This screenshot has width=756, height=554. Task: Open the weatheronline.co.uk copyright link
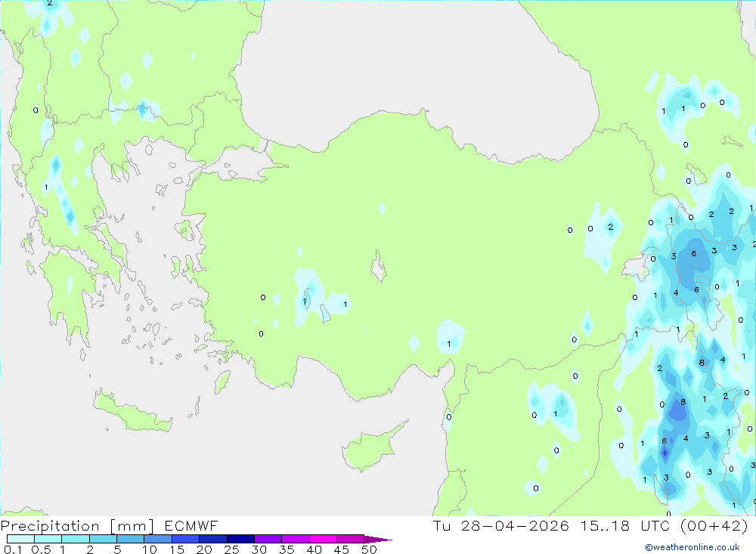[692, 547]
